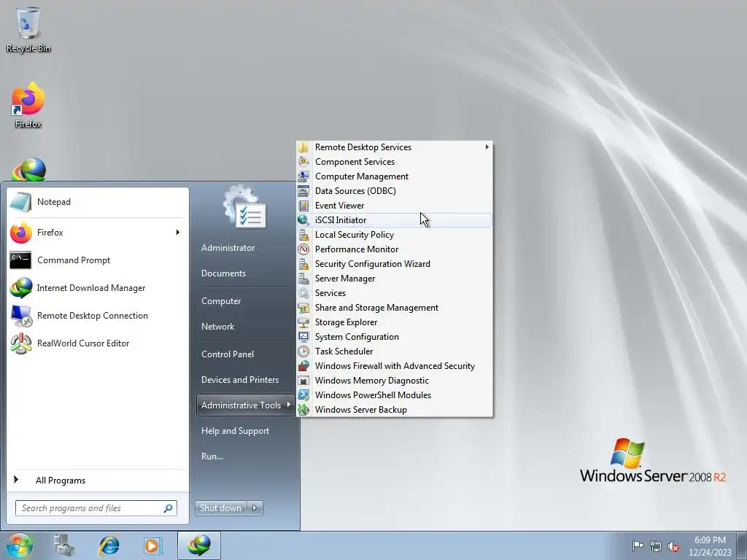Open Administrator user folder link
747x560 pixels.
[228, 248]
